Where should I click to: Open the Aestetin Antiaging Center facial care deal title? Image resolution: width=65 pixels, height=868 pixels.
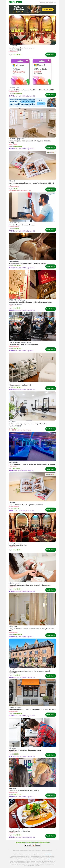point(30,141)
